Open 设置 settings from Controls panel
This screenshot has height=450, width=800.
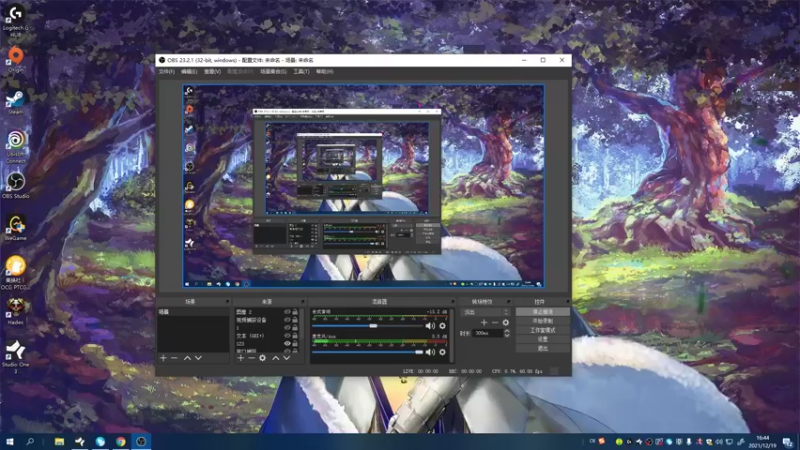[542, 339]
